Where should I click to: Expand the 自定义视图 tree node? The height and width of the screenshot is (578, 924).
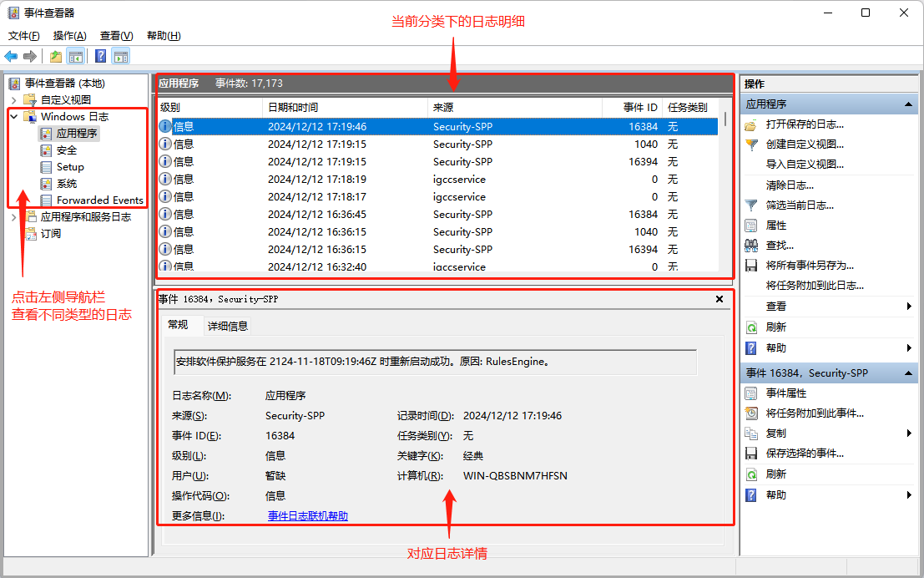pyautogui.click(x=14, y=99)
